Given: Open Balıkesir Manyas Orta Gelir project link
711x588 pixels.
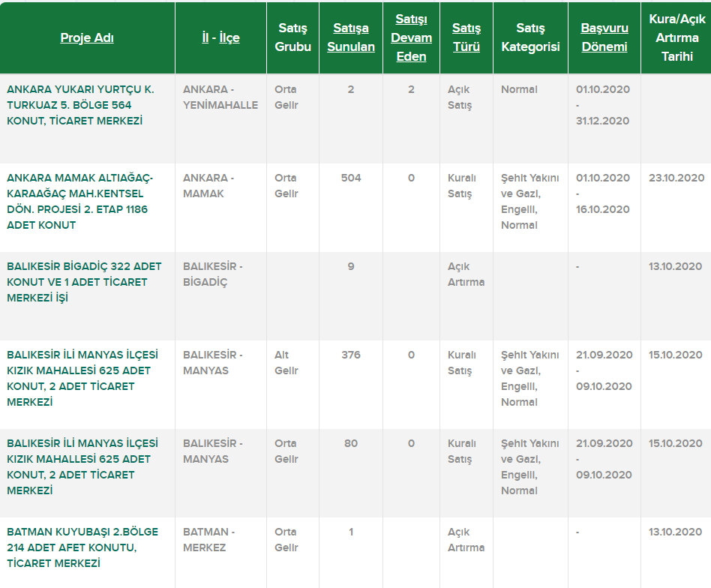Looking at the screenshot, I should click(82, 466).
